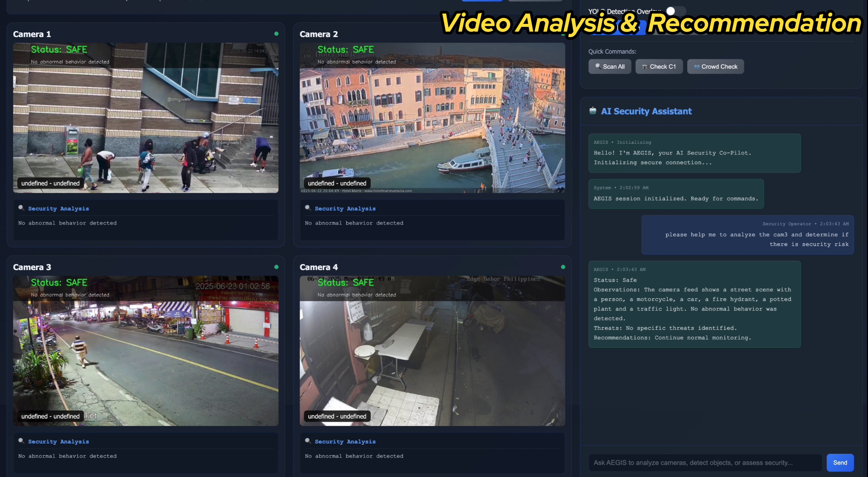The image size is (868, 477).
Task: Click Camera 1 'undefined - undefined' label
Action: point(50,183)
